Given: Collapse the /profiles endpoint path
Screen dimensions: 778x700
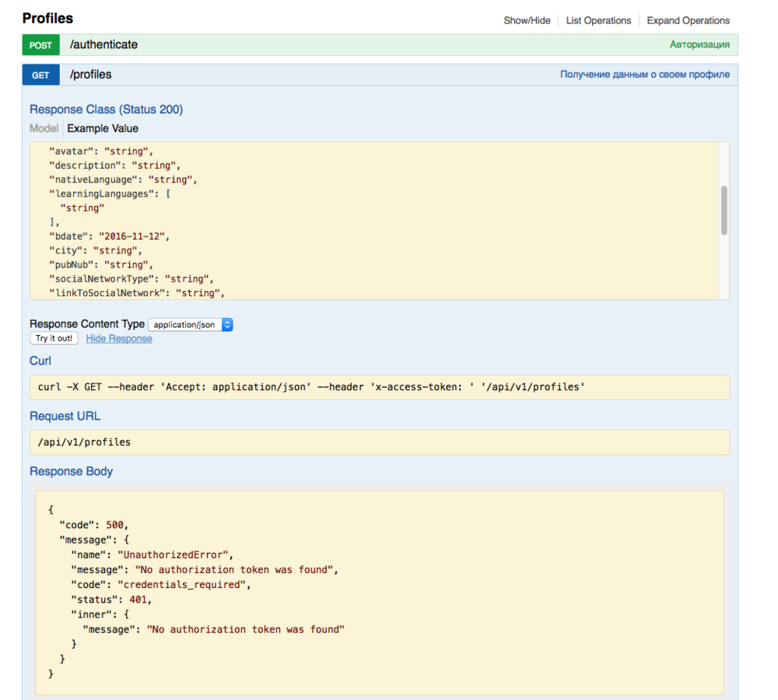Looking at the screenshot, I should point(90,75).
